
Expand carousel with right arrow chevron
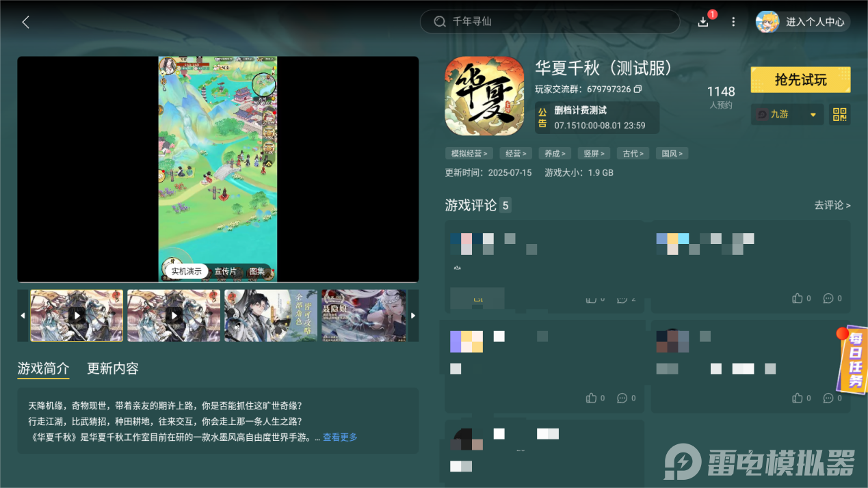point(413,315)
